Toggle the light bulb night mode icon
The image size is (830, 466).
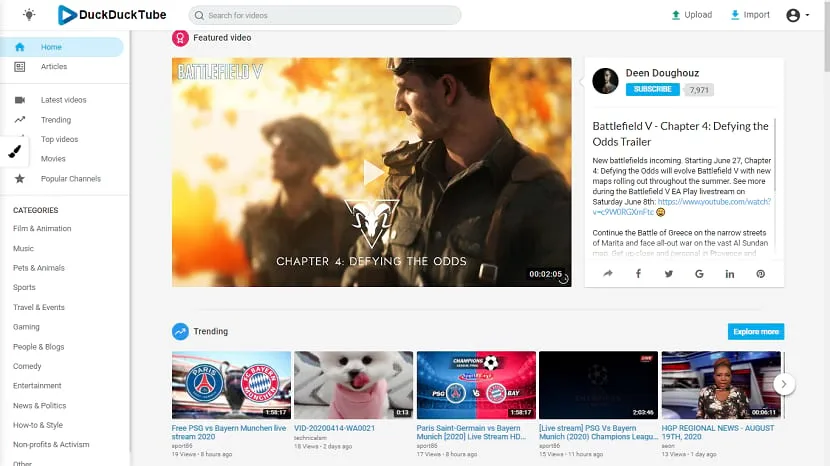29,15
